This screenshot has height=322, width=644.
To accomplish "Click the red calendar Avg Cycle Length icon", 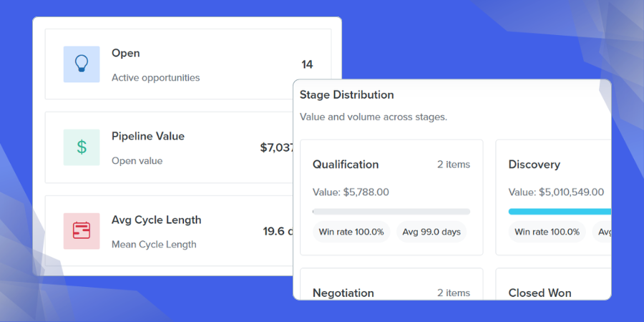I will [x=82, y=231].
